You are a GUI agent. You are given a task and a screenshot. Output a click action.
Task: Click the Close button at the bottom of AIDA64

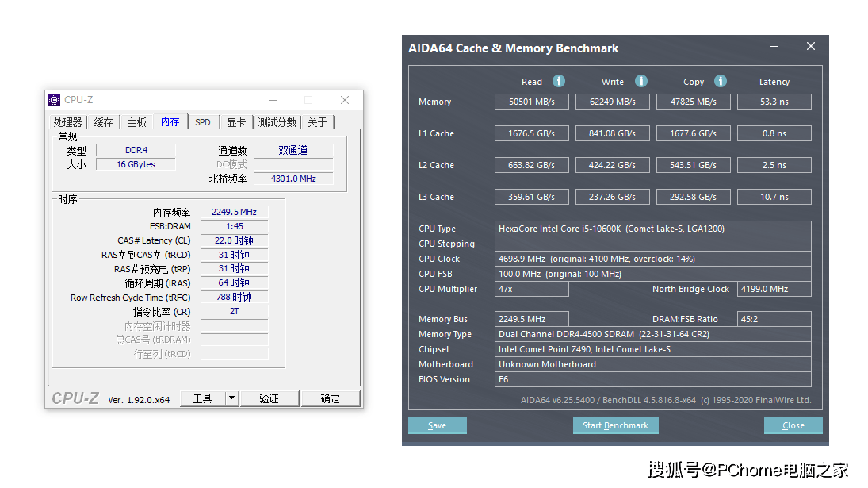[x=793, y=425]
